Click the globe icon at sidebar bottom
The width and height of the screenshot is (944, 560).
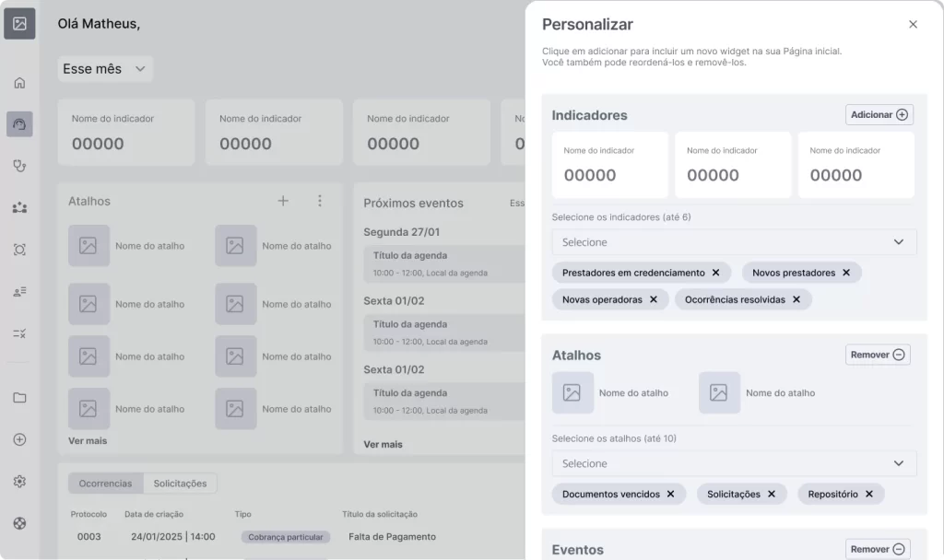pos(19,522)
